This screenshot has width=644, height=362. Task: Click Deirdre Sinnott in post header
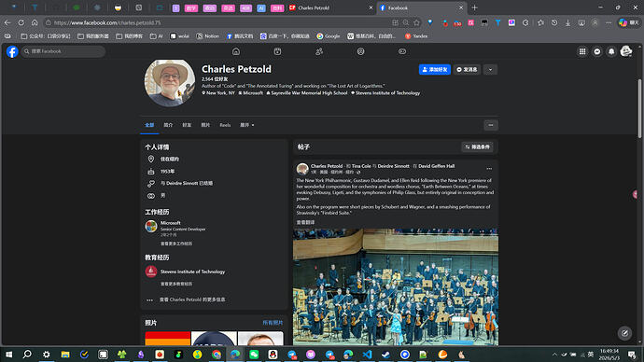point(394,166)
